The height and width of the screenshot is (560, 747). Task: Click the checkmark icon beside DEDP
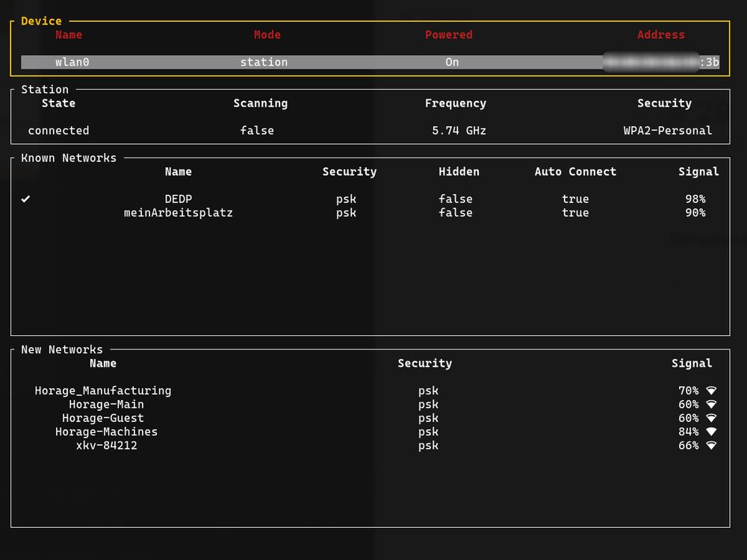click(25, 199)
